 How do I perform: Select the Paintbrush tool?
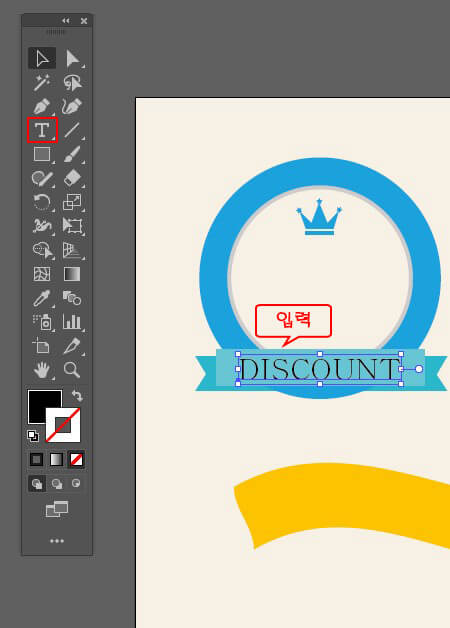pos(72,154)
